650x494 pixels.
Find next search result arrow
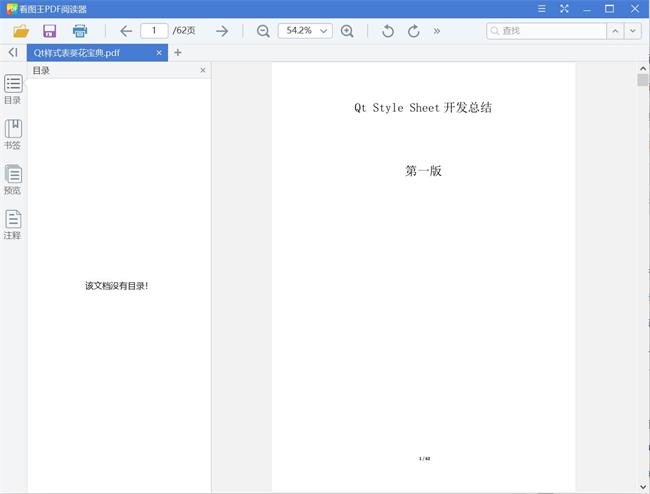[x=633, y=31]
